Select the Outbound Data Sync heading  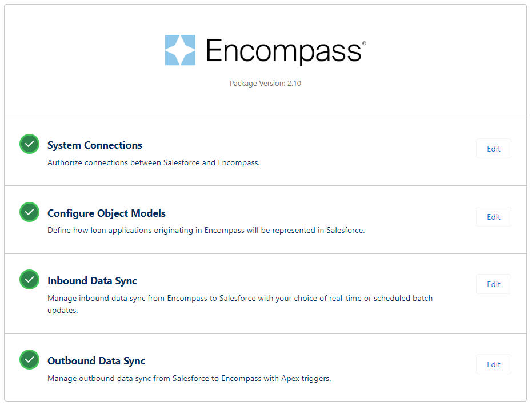coord(97,361)
